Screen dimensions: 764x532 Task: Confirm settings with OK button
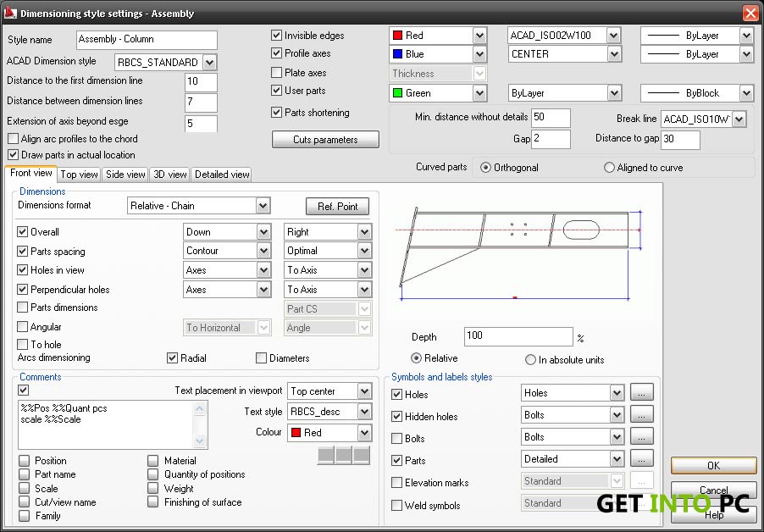click(x=713, y=466)
